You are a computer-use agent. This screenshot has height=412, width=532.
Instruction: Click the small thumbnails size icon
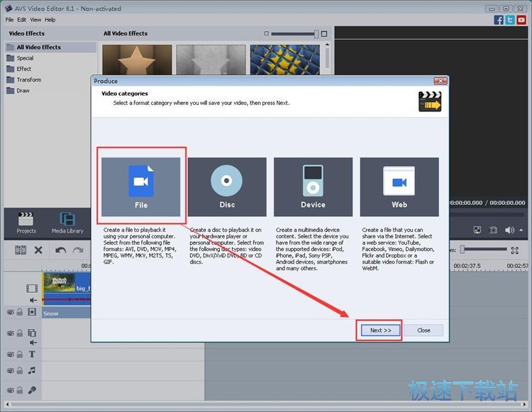click(266, 33)
